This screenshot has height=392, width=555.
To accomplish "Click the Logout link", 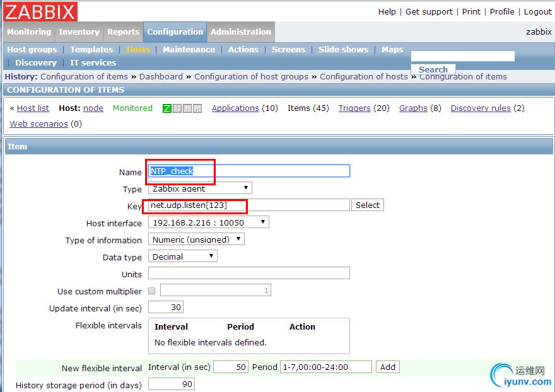I will point(537,12).
